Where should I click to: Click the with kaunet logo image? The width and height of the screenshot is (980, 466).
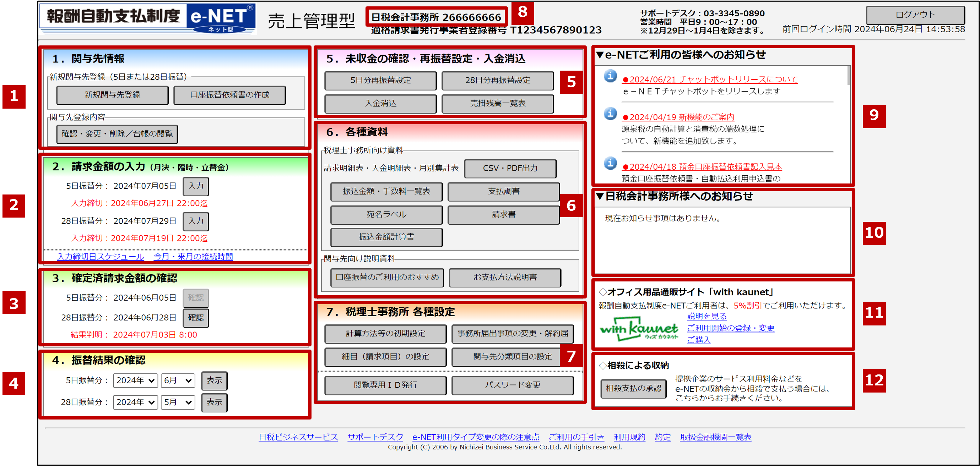[x=639, y=329]
